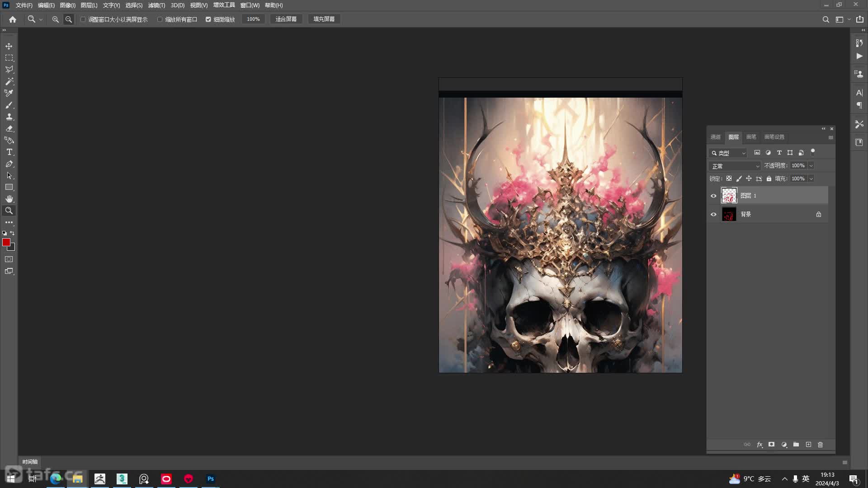Change screen mode
This screenshot has height=488, width=868.
click(9, 271)
